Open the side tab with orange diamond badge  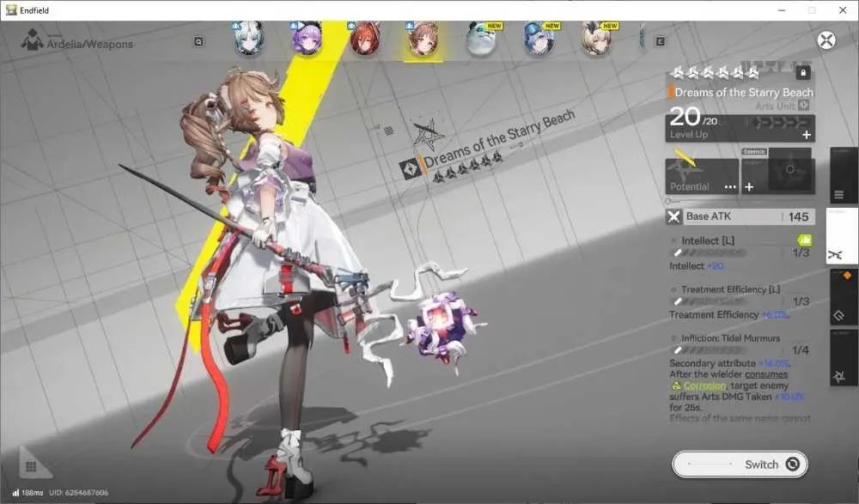coord(844,296)
